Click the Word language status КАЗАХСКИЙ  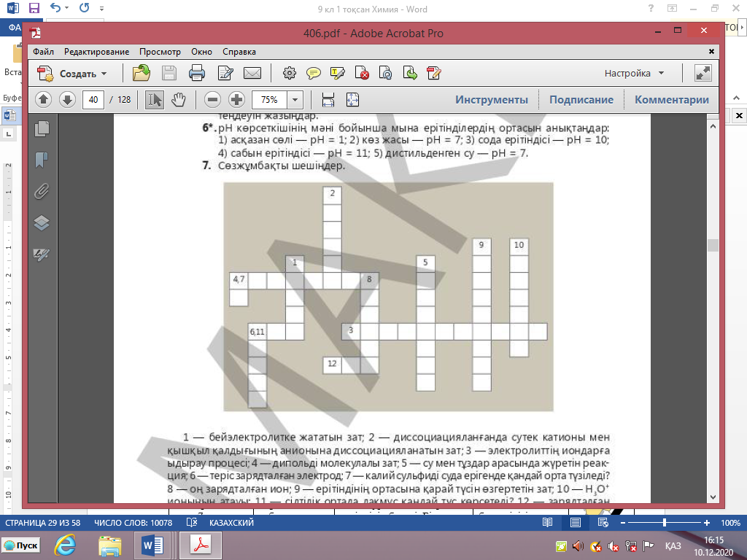click(x=231, y=523)
